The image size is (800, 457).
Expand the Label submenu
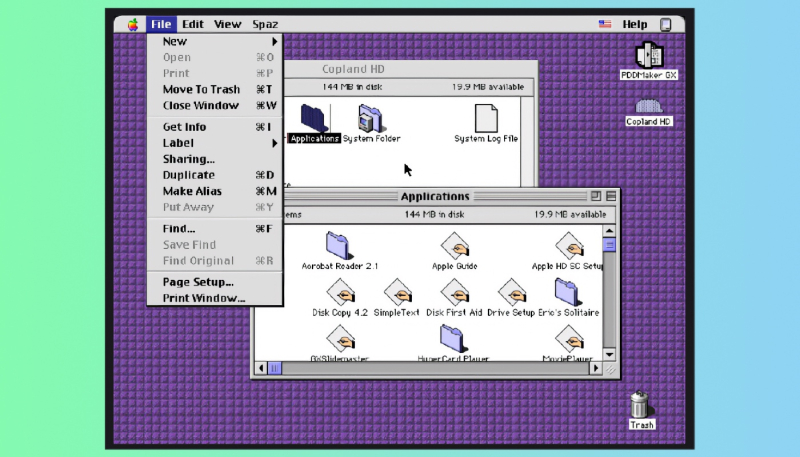(214, 143)
